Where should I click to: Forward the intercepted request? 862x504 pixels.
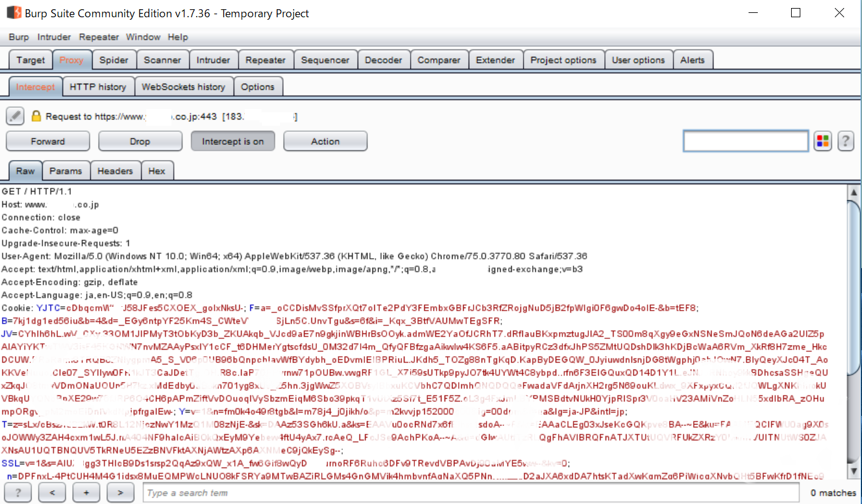[48, 141]
